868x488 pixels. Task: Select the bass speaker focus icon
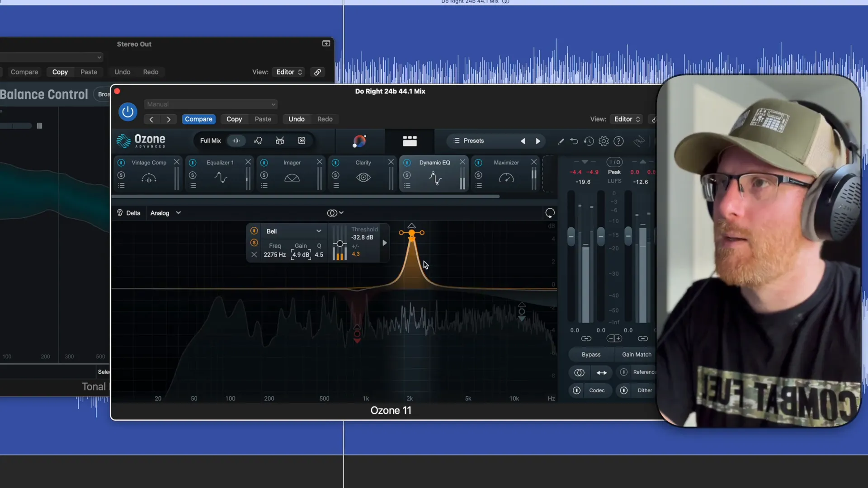click(x=302, y=141)
